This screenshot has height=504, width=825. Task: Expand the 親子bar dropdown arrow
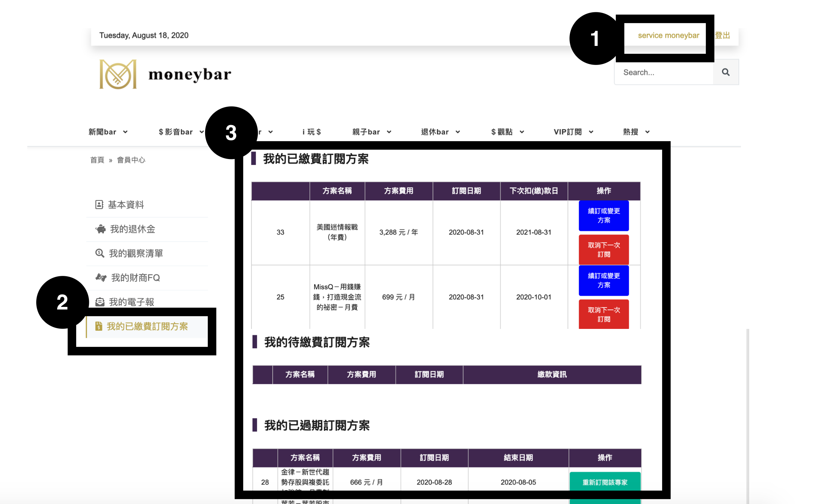(389, 132)
